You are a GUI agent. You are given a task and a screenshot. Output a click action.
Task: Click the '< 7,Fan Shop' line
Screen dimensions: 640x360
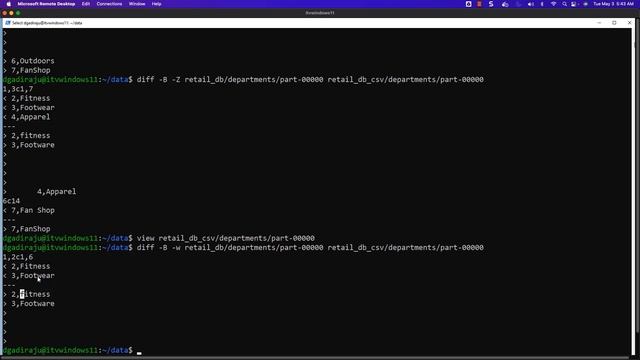(x=29, y=210)
